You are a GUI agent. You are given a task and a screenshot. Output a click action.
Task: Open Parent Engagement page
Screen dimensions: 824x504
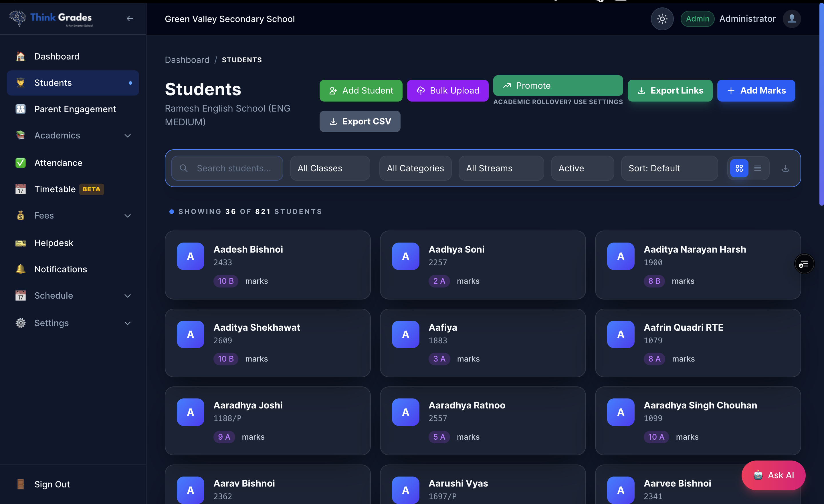(x=73, y=109)
